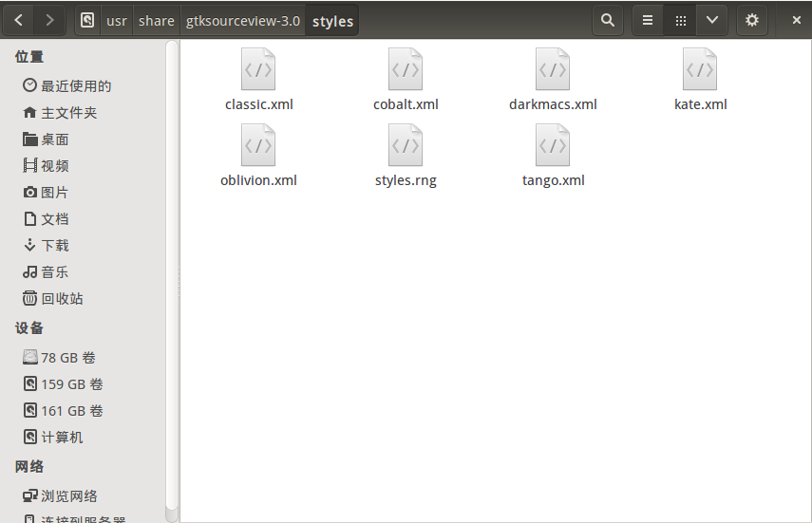Click the tango.xml filename label
812x523 pixels.
(553, 180)
